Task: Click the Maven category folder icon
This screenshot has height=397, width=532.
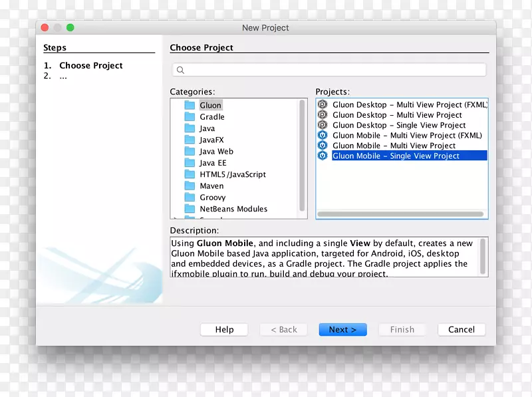Action: [x=190, y=186]
